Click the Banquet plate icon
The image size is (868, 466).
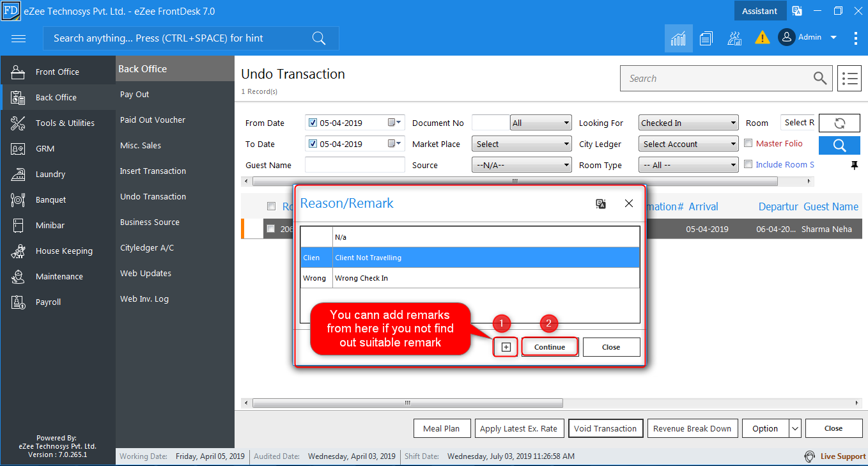18,199
